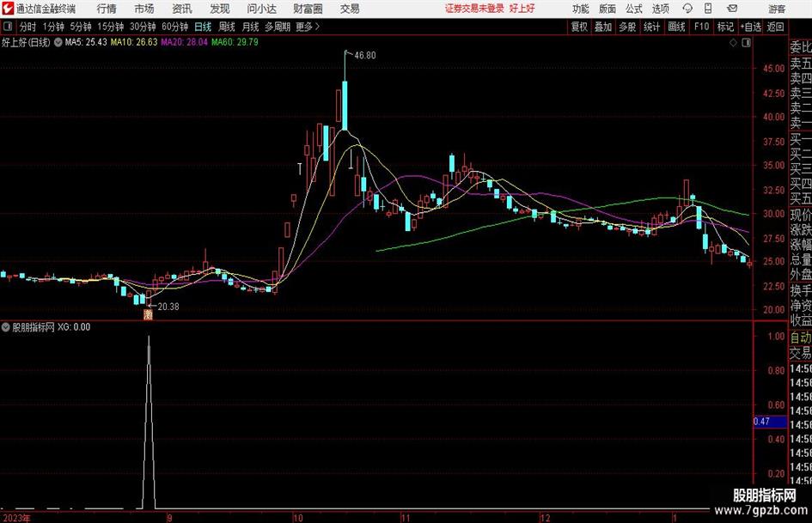Switch to 5分钟 period
Screen dimensions: 812x523
point(81,27)
